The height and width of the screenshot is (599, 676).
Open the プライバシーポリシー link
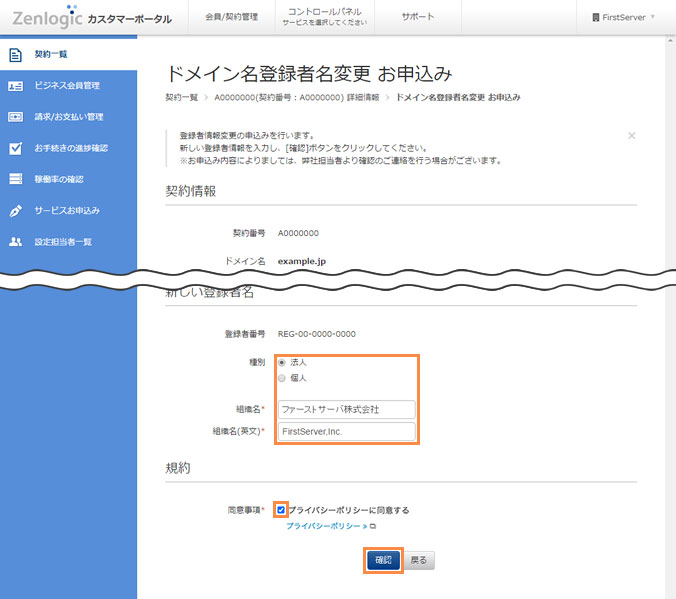tap(327, 526)
